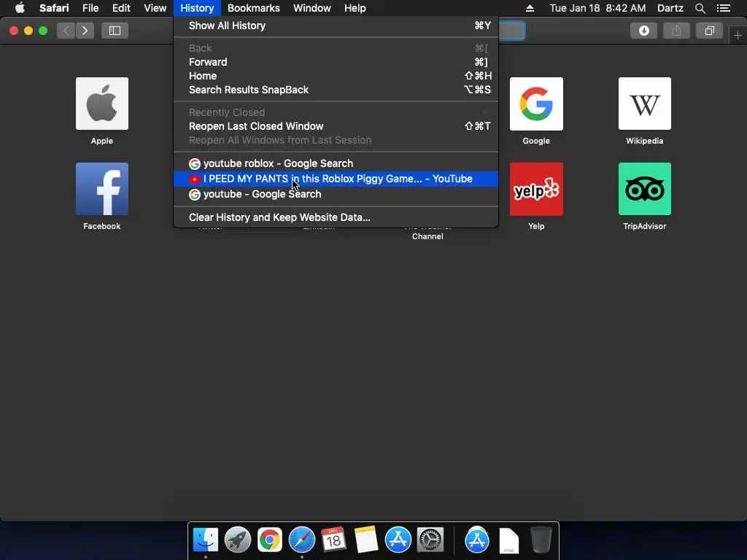747x560 pixels.
Task: Choose Reopen Last Closed Window
Action: [x=336, y=126]
